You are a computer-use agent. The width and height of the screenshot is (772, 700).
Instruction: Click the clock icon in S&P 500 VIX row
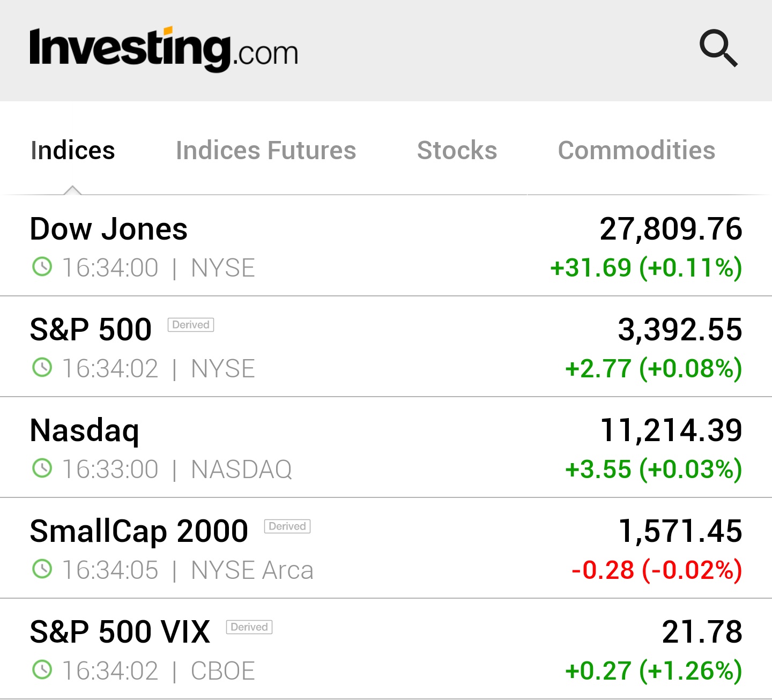click(x=42, y=669)
